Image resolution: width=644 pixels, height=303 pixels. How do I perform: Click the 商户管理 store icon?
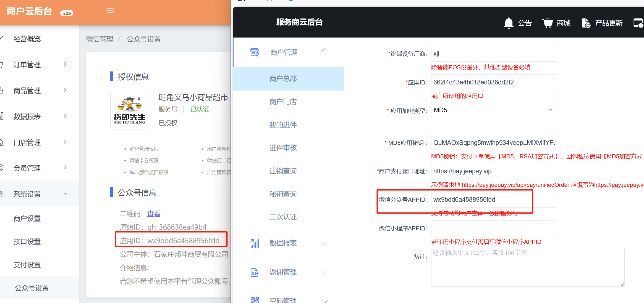point(254,52)
